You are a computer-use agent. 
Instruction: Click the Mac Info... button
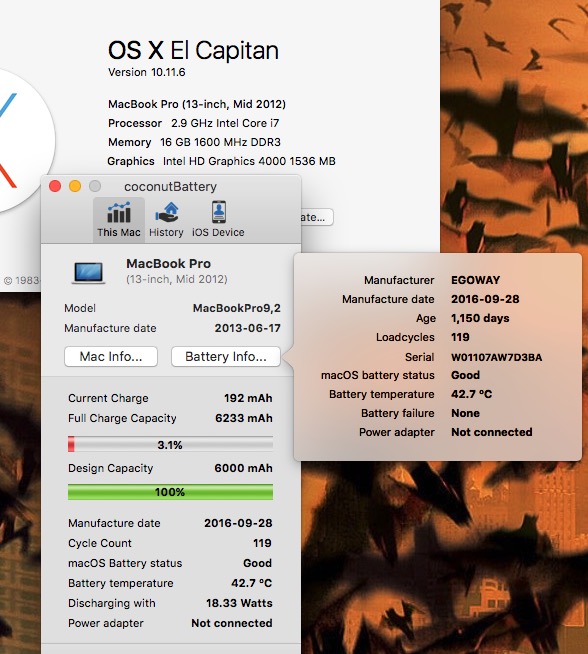(x=111, y=357)
